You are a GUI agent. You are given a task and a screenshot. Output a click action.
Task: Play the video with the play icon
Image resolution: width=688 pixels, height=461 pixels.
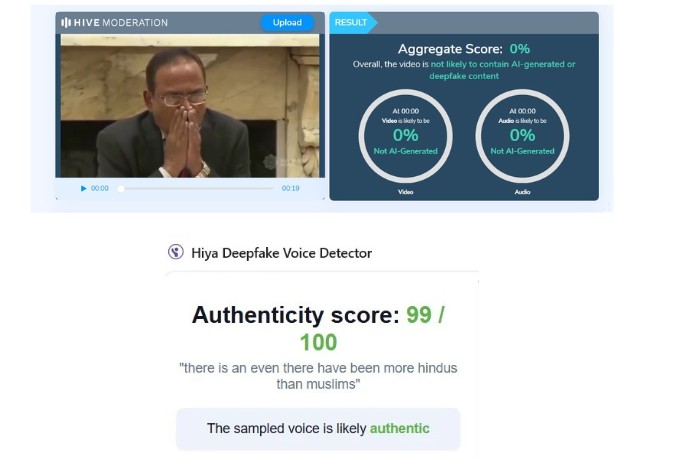[83, 189]
